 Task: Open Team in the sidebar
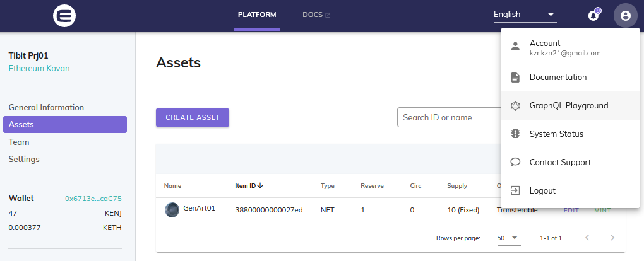pyautogui.click(x=19, y=142)
